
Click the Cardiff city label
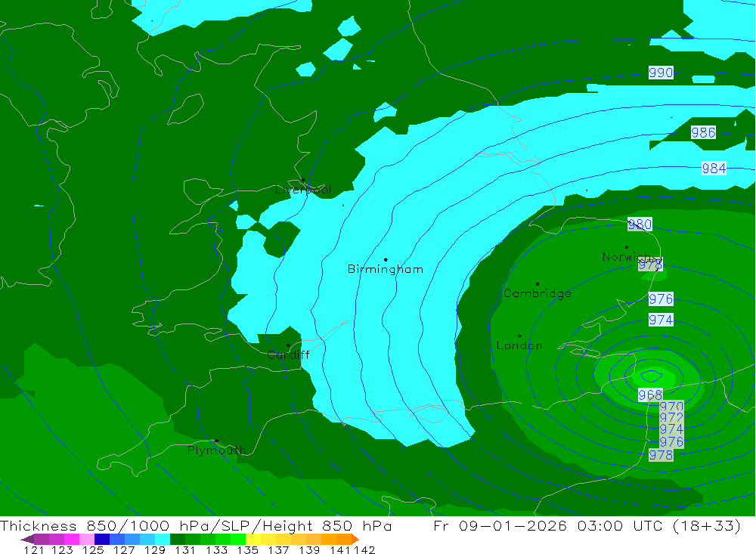288,355
